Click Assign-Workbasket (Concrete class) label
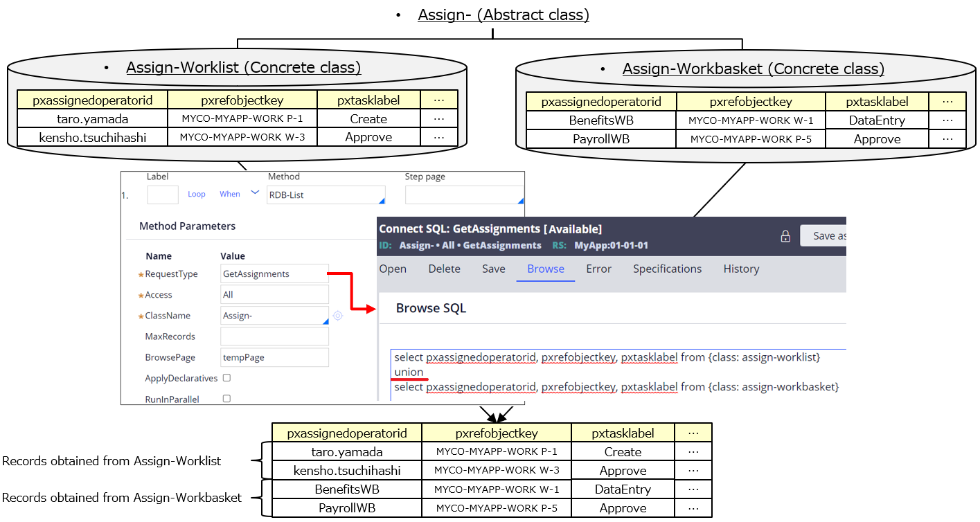This screenshot has width=980, height=522. 754,69
